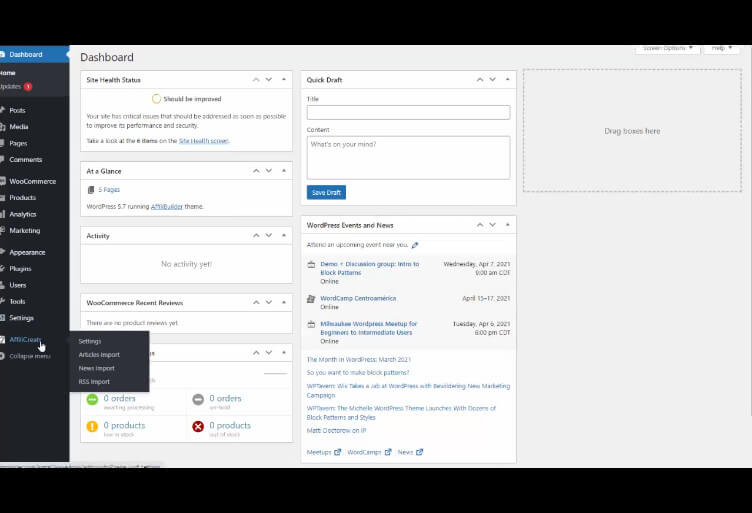Screen dimensions: 752x513
Task: Open the 5 Pages link
Action: point(109,190)
